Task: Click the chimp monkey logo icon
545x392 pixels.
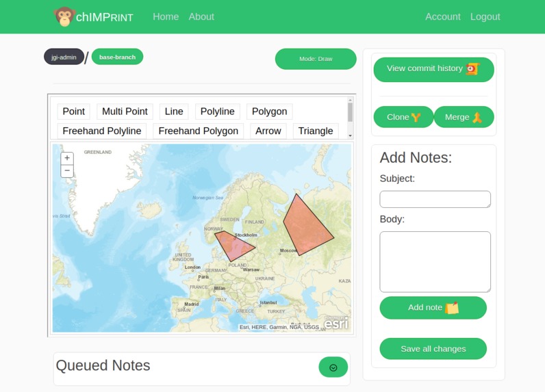Action: (64, 16)
